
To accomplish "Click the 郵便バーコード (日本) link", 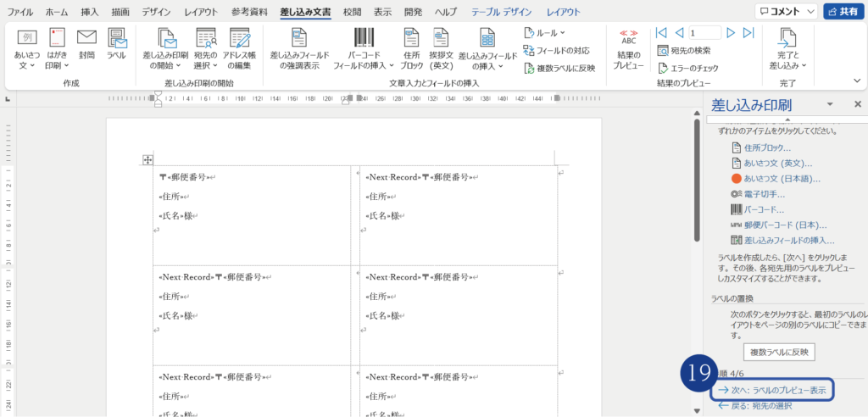I will pyautogui.click(x=785, y=225).
